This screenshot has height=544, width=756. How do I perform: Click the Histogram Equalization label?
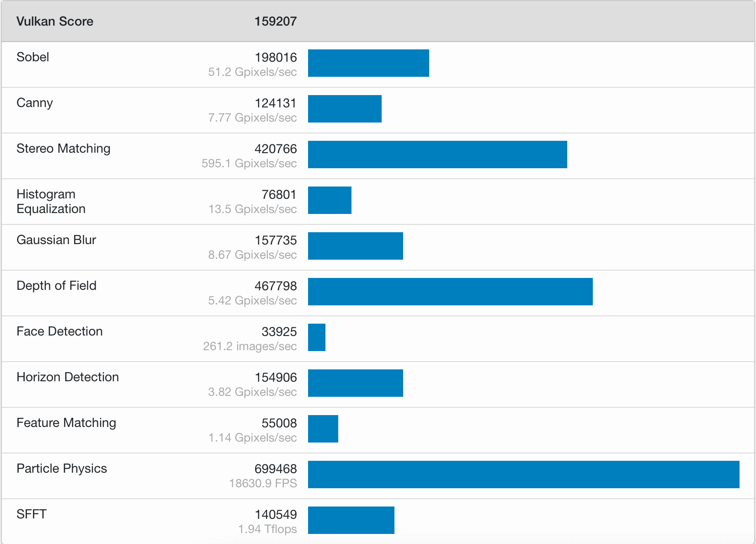click(51, 202)
